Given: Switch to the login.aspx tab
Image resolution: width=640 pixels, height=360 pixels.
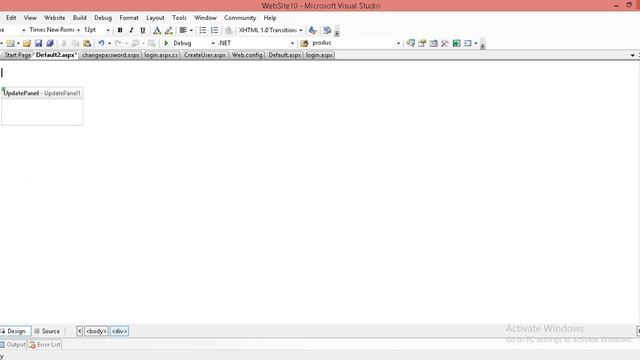Looking at the screenshot, I should (319, 55).
